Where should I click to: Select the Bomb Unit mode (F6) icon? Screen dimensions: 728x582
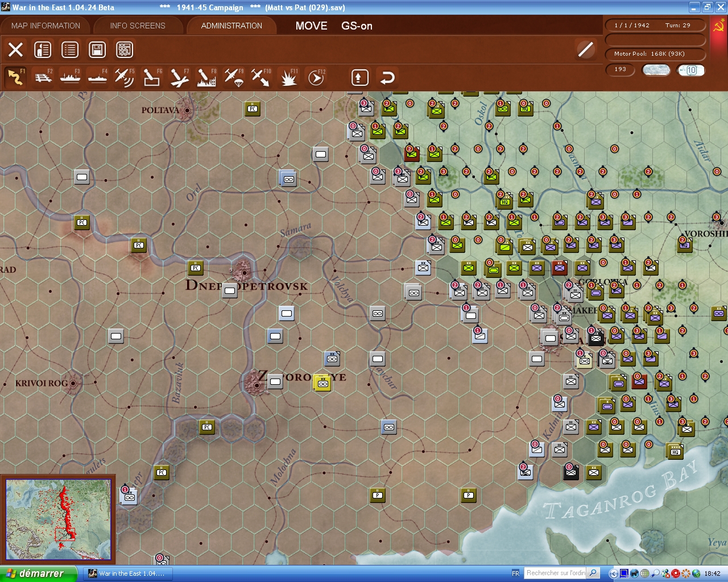pyautogui.click(x=152, y=77)
